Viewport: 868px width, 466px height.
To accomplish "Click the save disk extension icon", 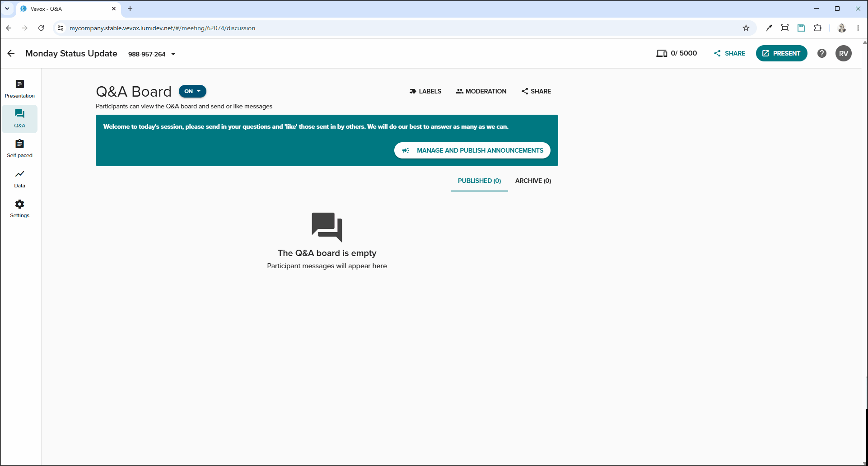I will [801, 28].
